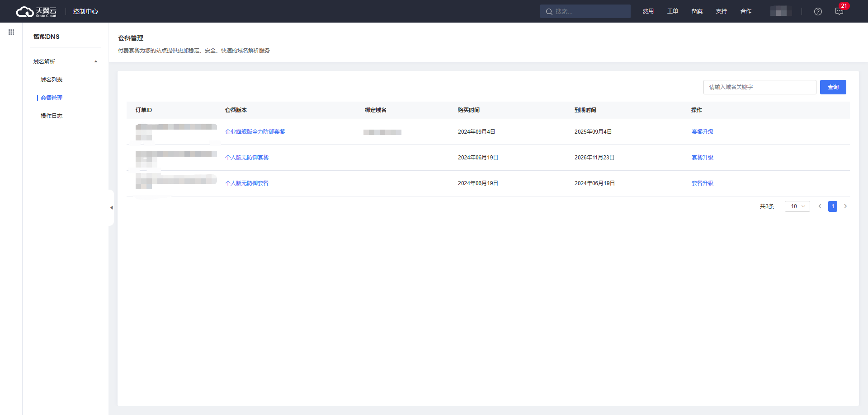Click the 购买时间 column header

pyautogui.click(x=469, y=110)
